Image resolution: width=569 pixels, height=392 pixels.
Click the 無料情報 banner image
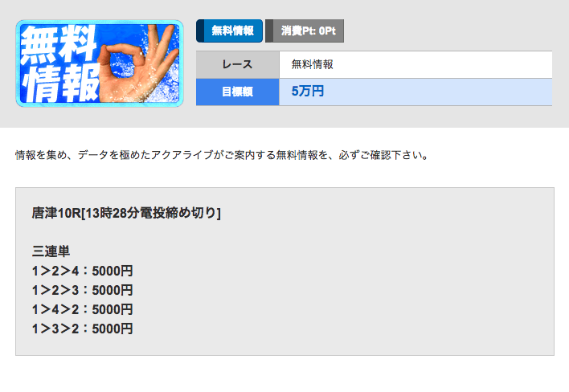pos(100,63)
